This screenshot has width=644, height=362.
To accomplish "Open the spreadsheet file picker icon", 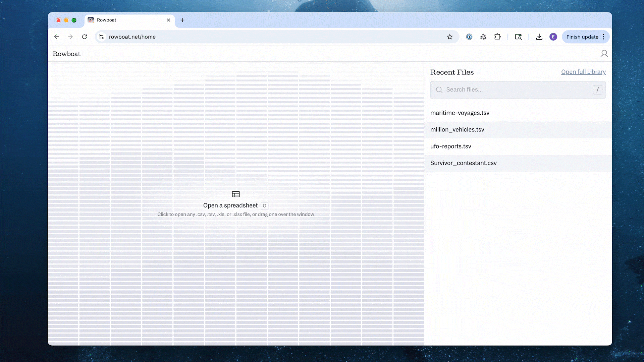I will pyautogui.click(x=236, y=194).
